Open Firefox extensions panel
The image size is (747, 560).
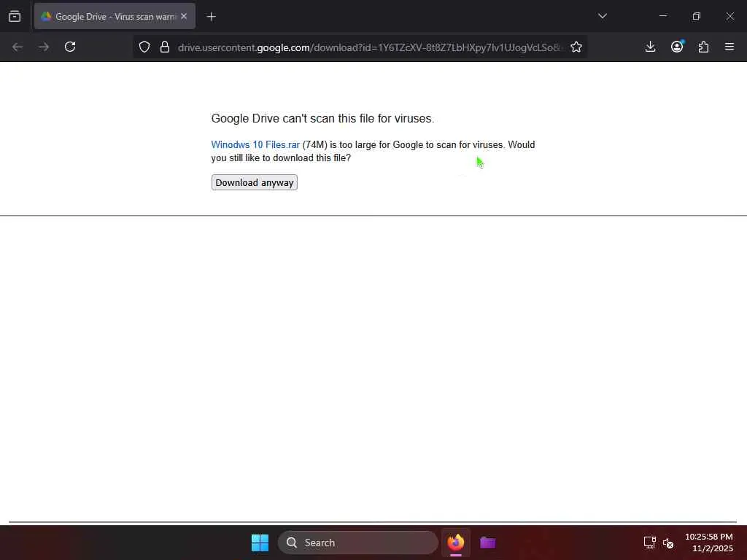point(704,47)
